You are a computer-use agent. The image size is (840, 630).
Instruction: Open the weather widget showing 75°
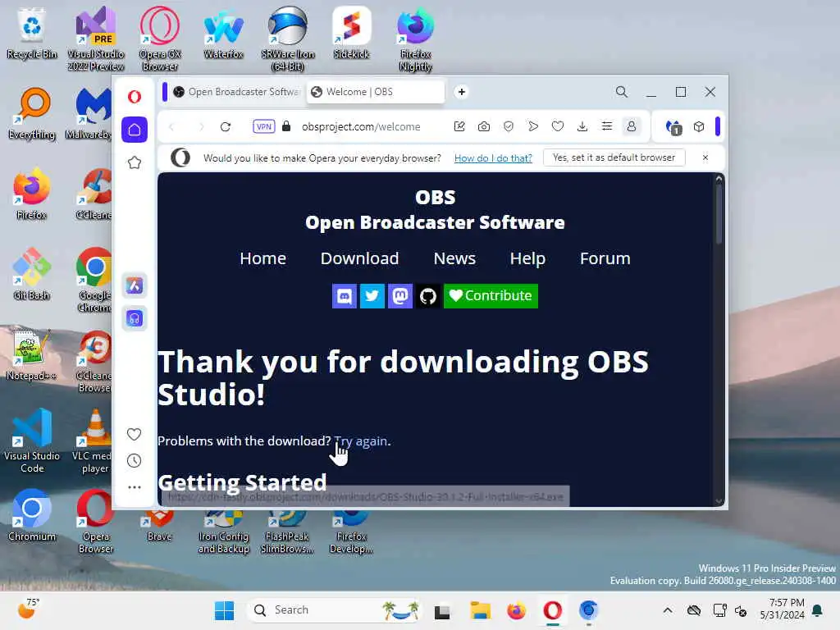coord(28,609)
